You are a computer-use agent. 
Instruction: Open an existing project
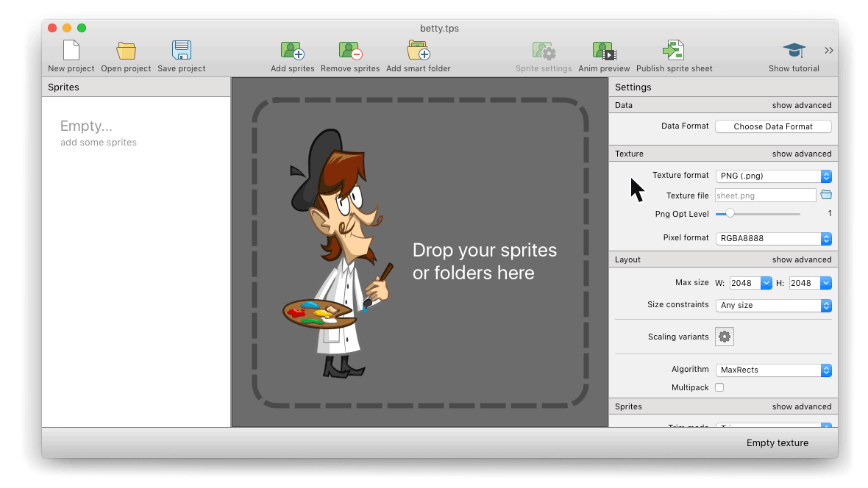[126, 50]
